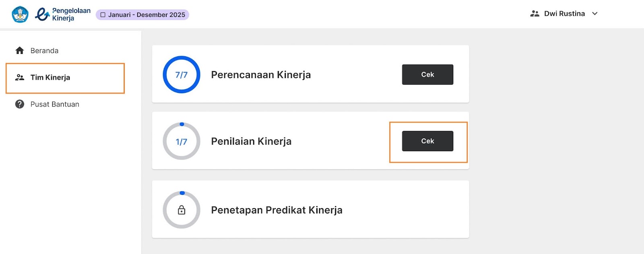Click the Penilaian Kinerja heading text
Viewport: 644px width, 254px height.
[x=251, y=141]
